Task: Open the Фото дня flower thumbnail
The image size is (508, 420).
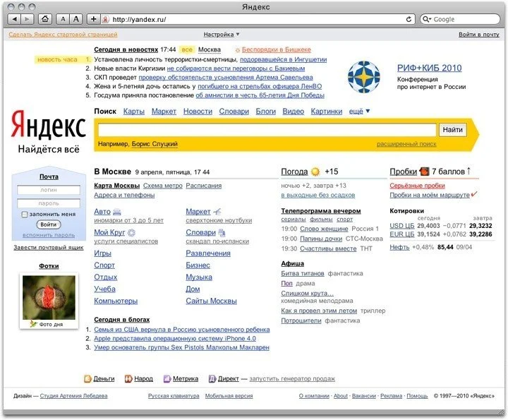Action: [x=49, y=297]
